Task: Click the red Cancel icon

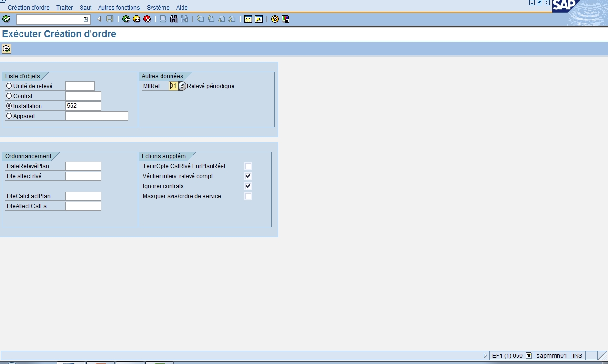Action: pos(147,19)
